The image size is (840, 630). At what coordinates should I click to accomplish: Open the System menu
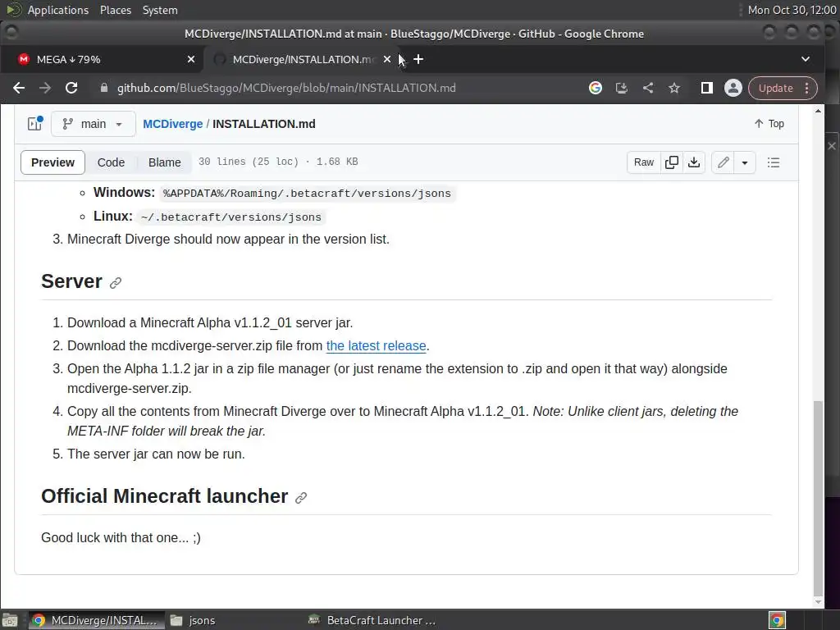tap(160, 10)
